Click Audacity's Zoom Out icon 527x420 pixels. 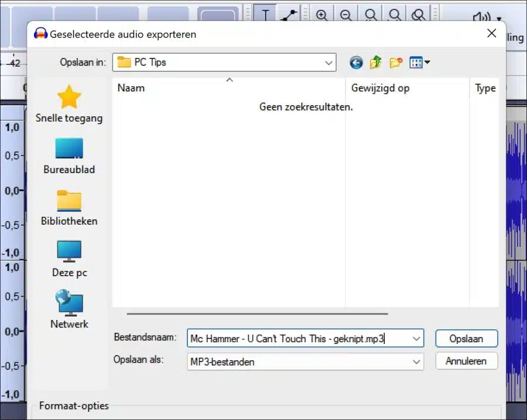[345, 15]
